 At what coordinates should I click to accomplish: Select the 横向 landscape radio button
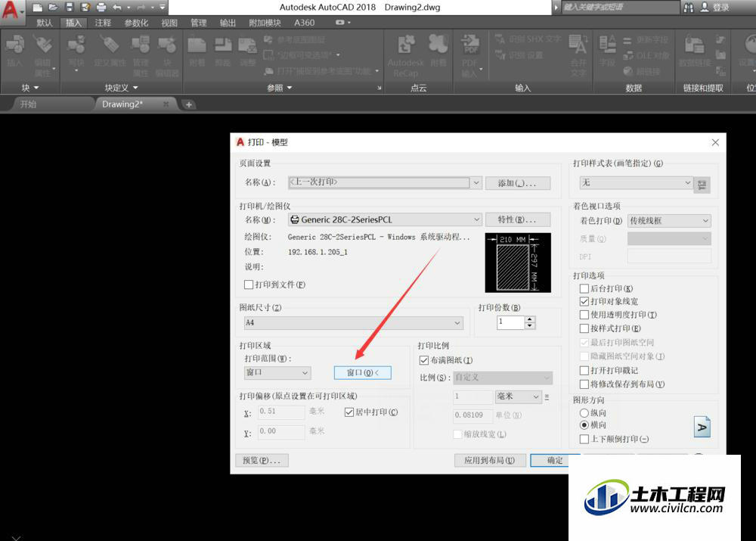coord(584,425)
